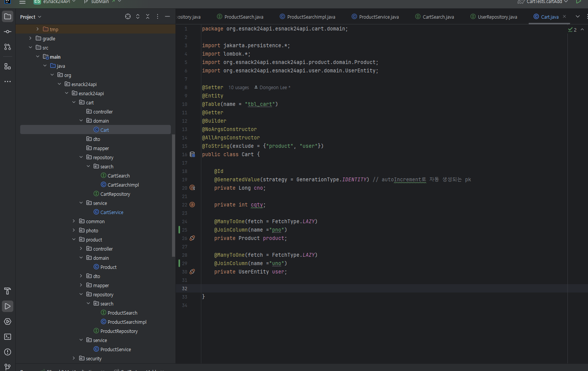
Task: Hide the Project tool window
Action: 167,16
